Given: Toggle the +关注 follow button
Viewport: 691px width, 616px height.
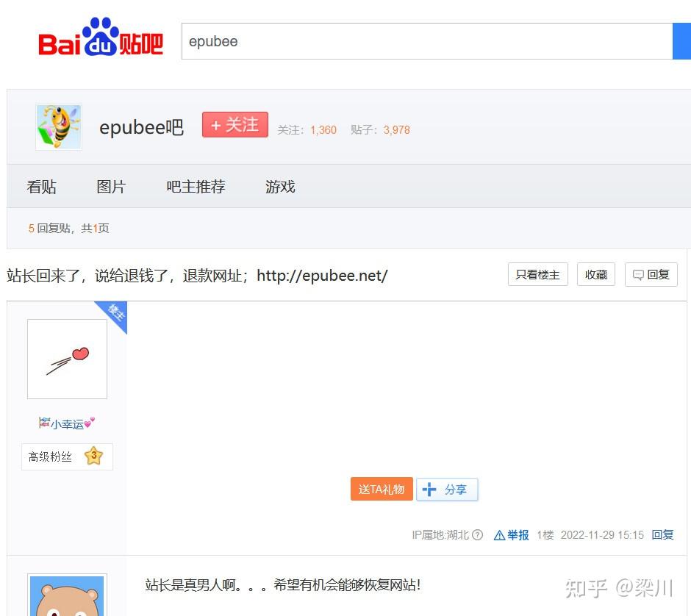Looking at the screenshot, I should pos(234,124).
